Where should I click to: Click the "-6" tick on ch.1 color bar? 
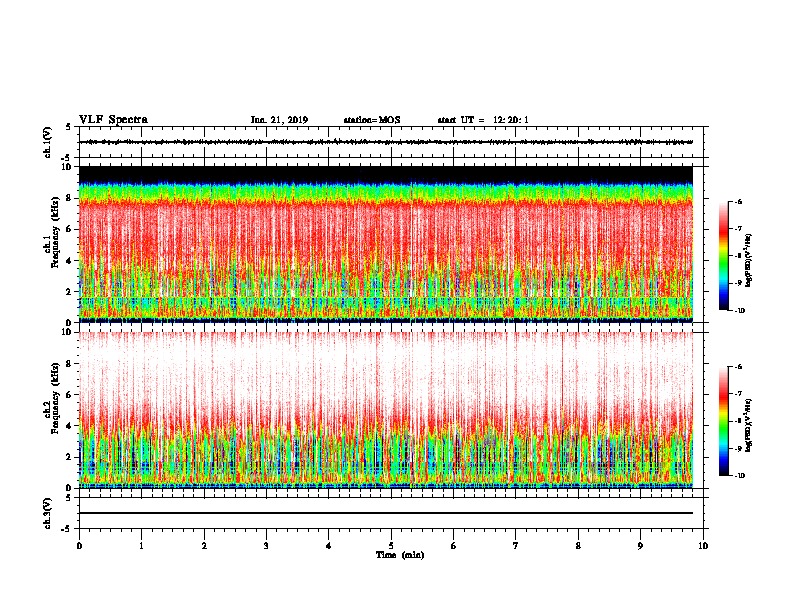pos(738,202)
